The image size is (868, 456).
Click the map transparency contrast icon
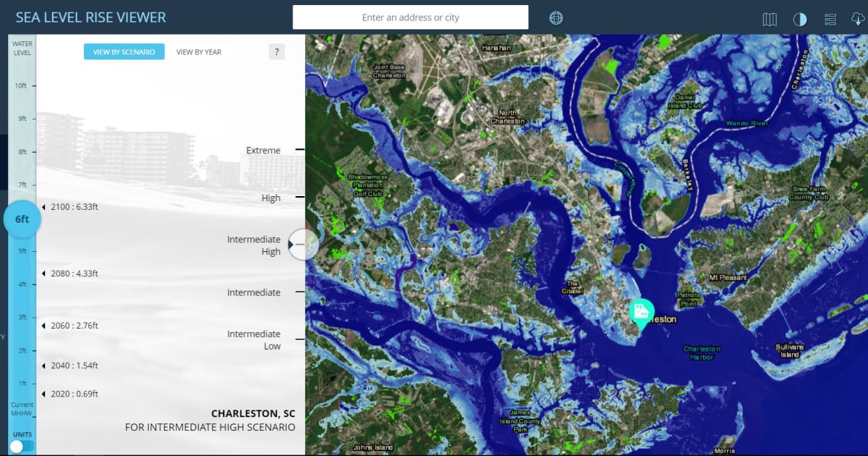click(800, 17)
